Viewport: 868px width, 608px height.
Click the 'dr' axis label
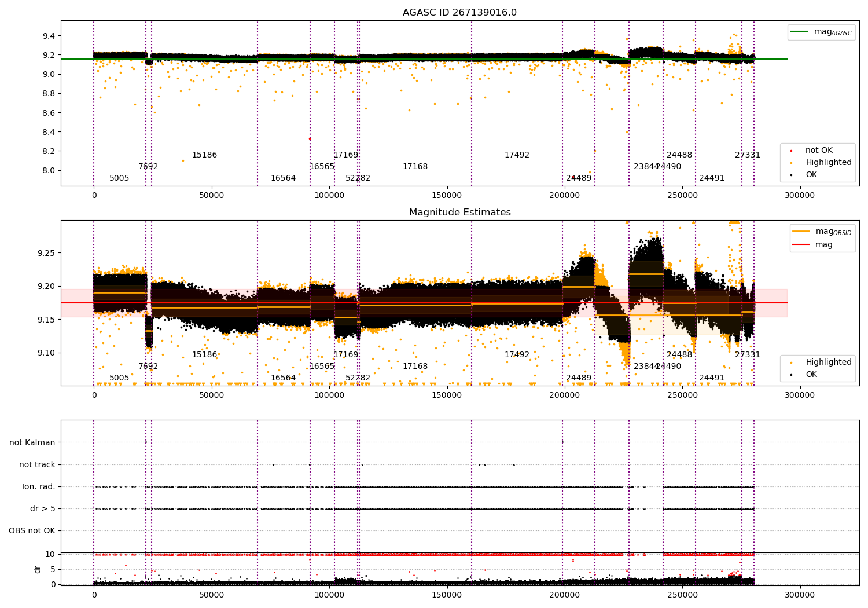pyautogui.click(x=38, y=569)
